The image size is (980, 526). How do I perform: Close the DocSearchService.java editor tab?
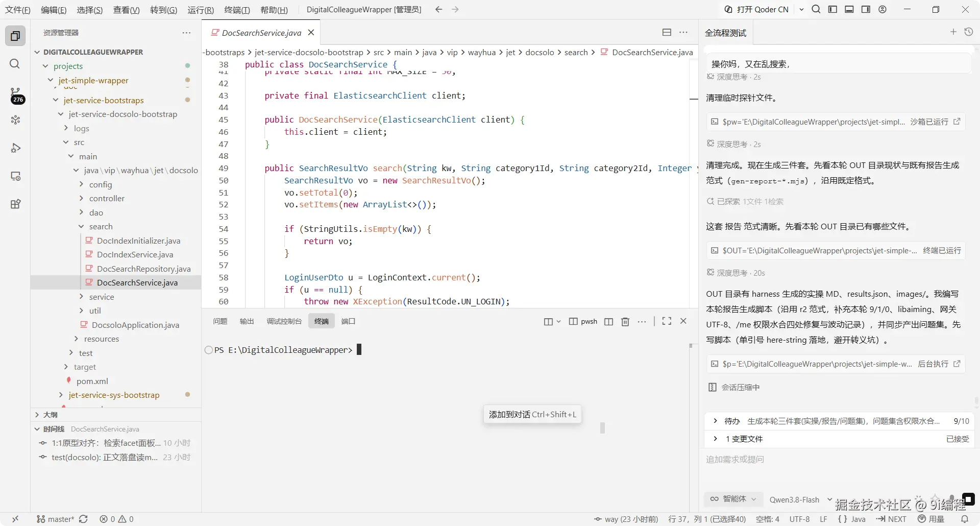(x=311, y=33)
